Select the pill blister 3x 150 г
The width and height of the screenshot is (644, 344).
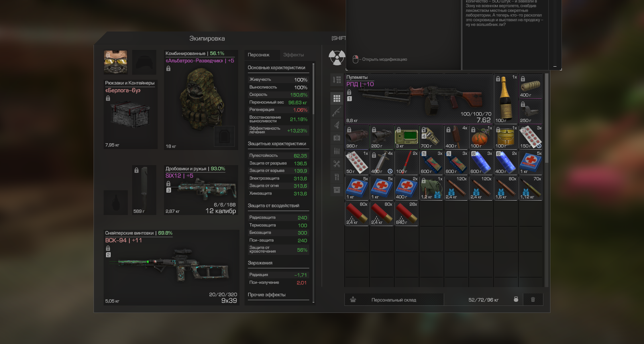531,137
